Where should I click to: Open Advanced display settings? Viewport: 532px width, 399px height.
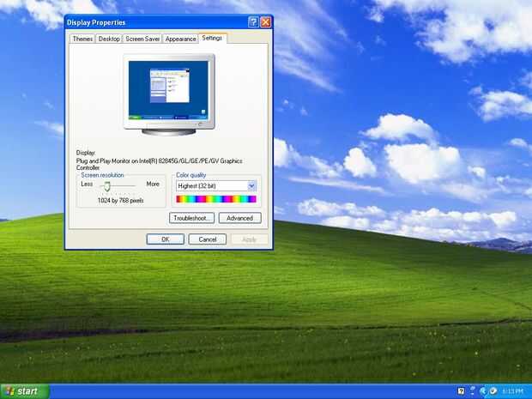(x=240, y=218)
